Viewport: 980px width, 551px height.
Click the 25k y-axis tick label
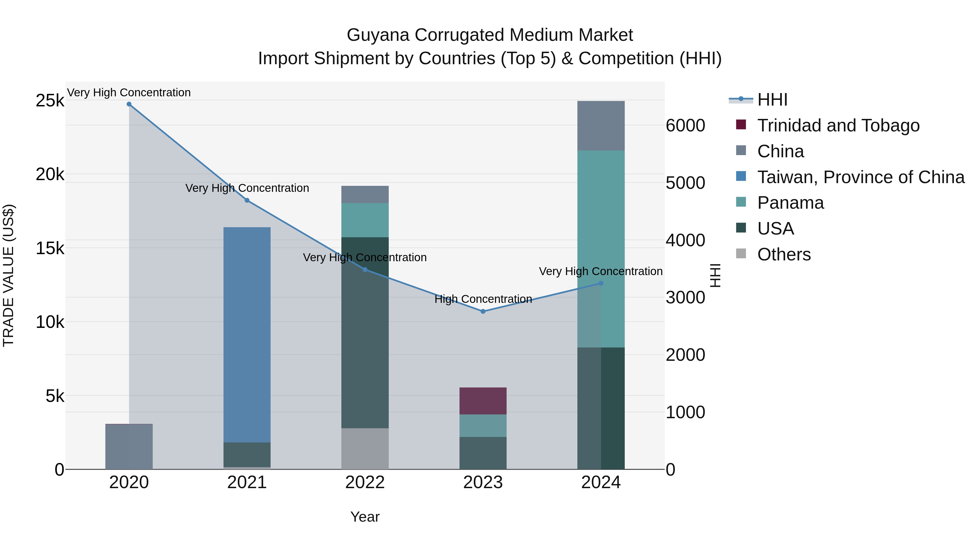(50, 101)
